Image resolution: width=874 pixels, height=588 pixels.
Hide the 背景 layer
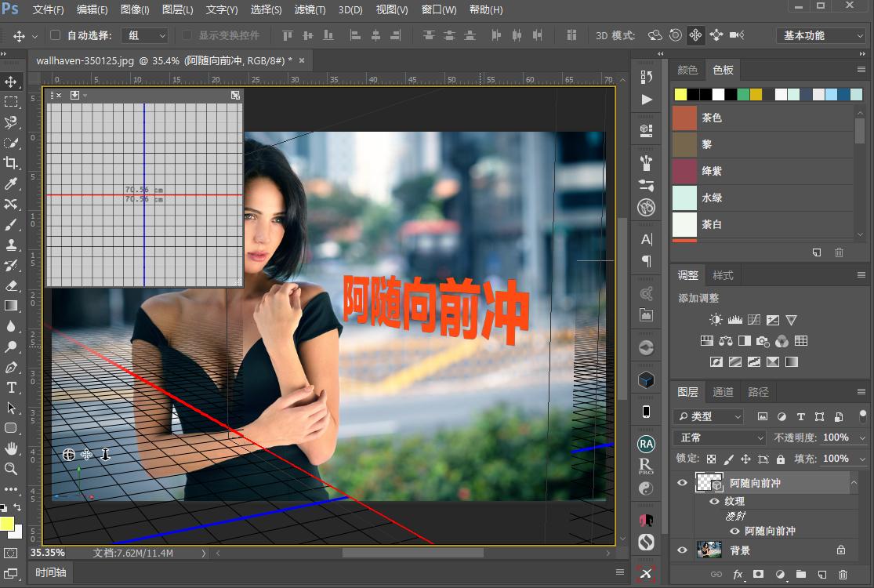682,550
